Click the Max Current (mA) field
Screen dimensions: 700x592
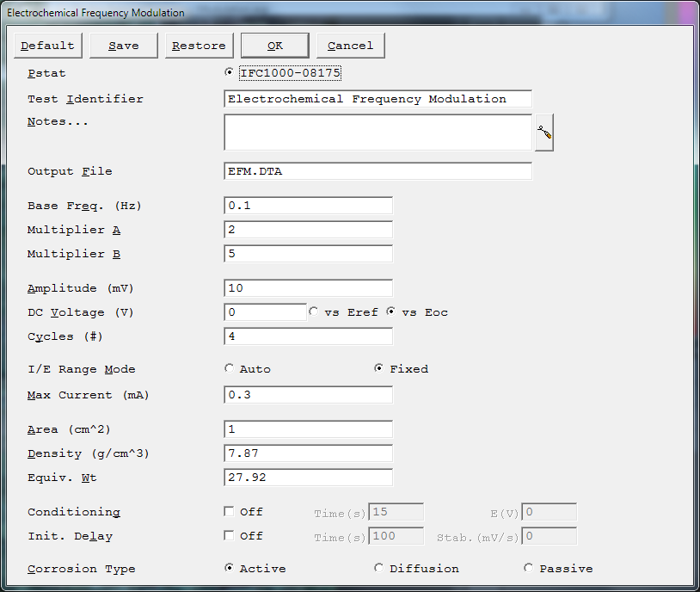308,395
